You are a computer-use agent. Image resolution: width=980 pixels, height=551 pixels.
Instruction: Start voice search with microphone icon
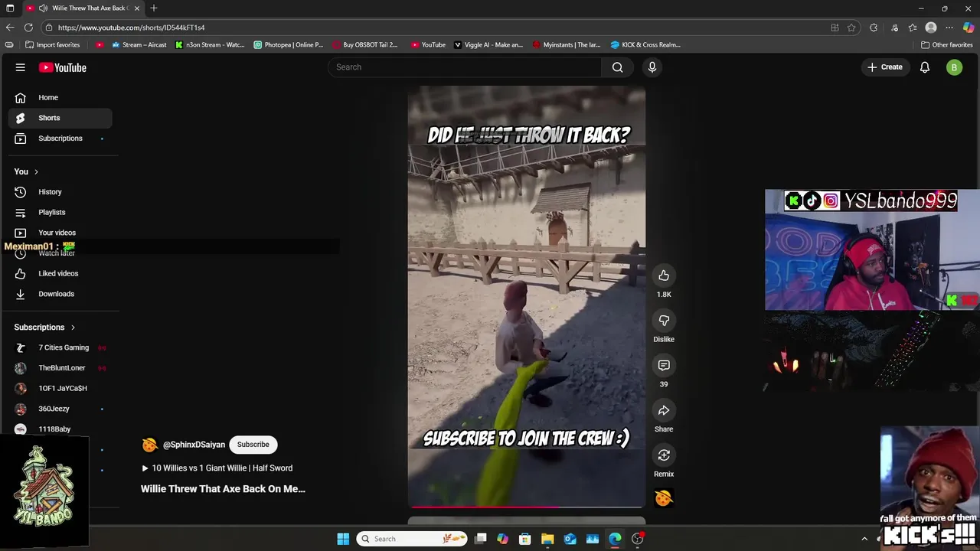[x=652, y=67]
